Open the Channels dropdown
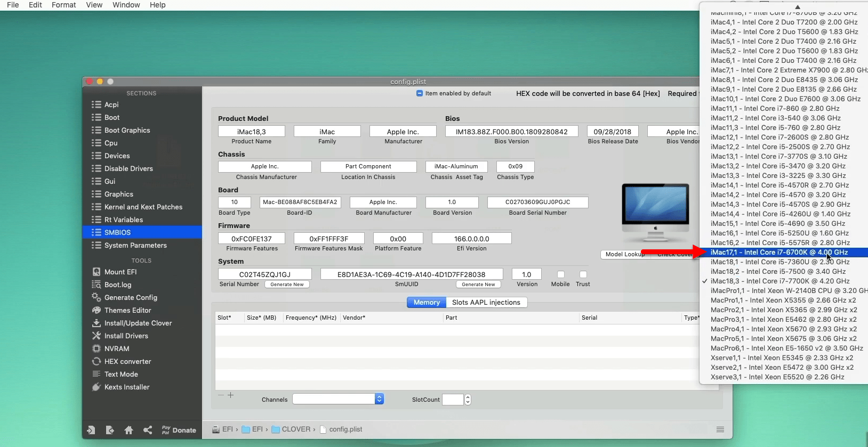The image size is (868, 447). pos(338,399)
